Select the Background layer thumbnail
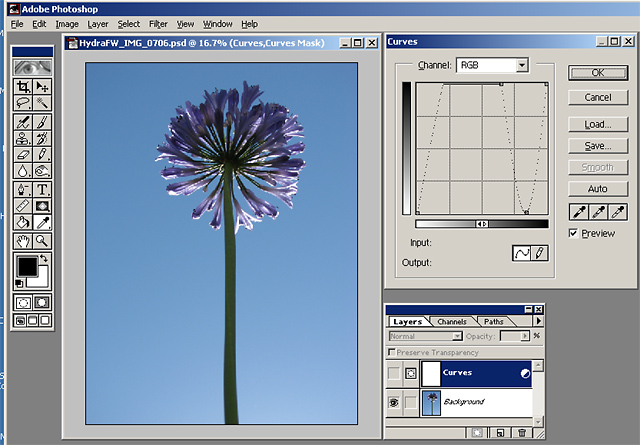Viewport: 640px width, 445px height. tap(433, 402)
